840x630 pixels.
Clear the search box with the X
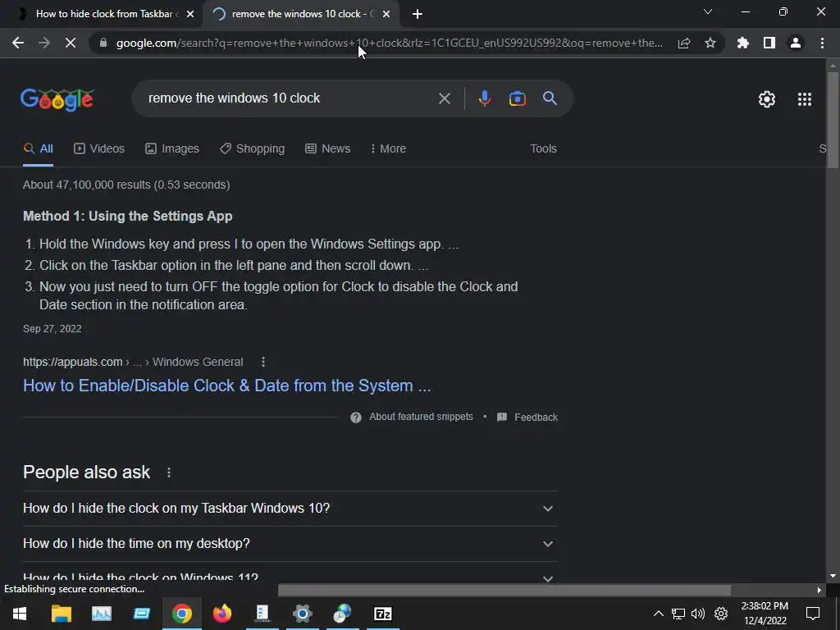444,98
